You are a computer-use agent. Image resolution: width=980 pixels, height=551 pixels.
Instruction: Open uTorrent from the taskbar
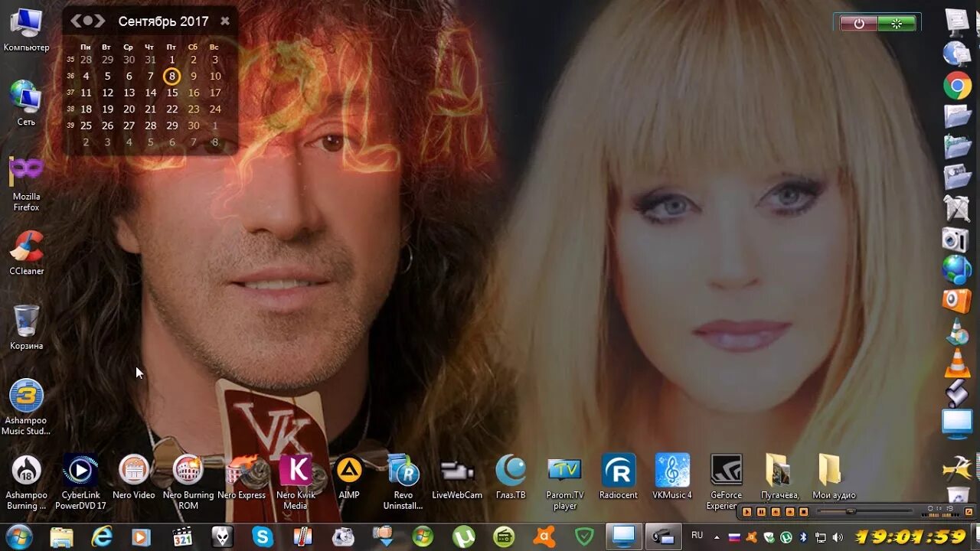pyautogui.click(x=463, y=537)
